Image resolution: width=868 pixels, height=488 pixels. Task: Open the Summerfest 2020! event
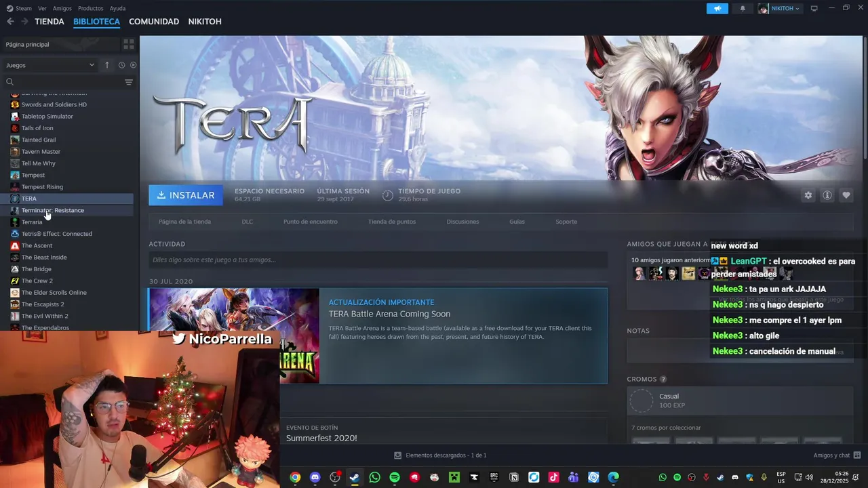(x=321, y=439)
